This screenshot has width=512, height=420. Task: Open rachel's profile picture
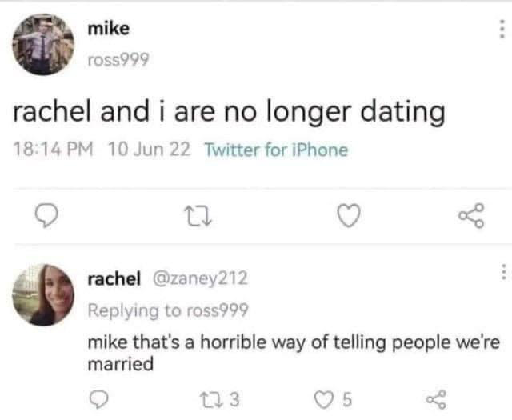pyautogui.click(x=44, y=294)
